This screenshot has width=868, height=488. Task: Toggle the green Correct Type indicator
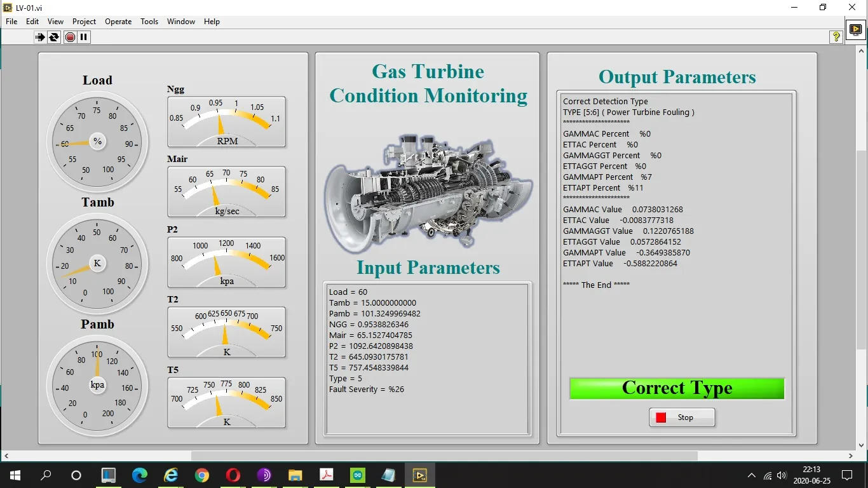click(677, 388)
